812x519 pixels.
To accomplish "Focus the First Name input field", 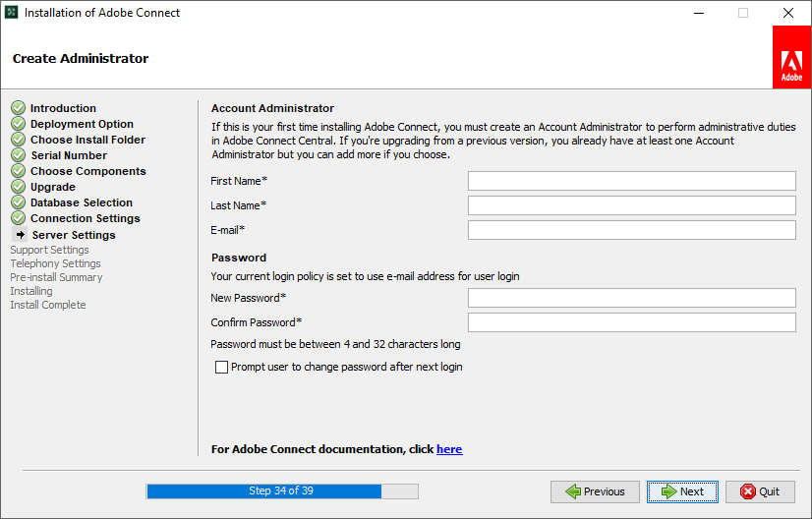I will pyautogui.click(x=632, y=181).
